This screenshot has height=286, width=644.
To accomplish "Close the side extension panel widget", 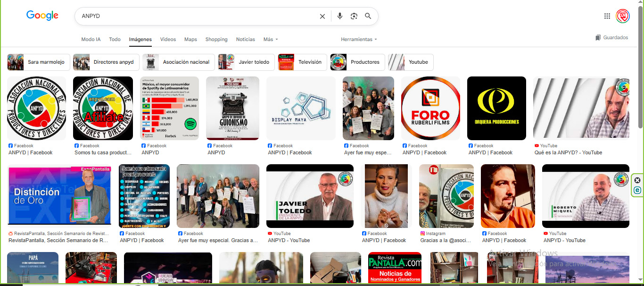I will click(637, 180).
